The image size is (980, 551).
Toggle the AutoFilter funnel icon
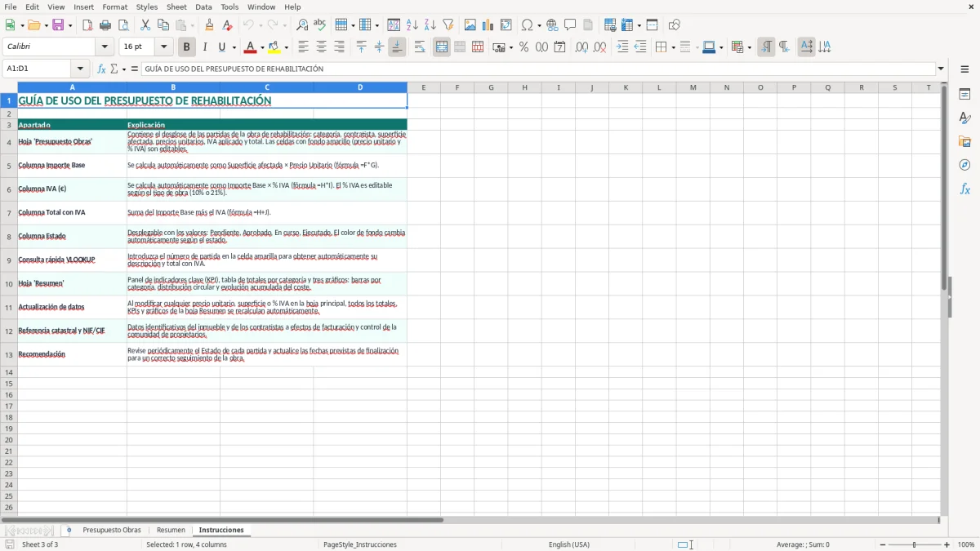[x=448, y=25]
